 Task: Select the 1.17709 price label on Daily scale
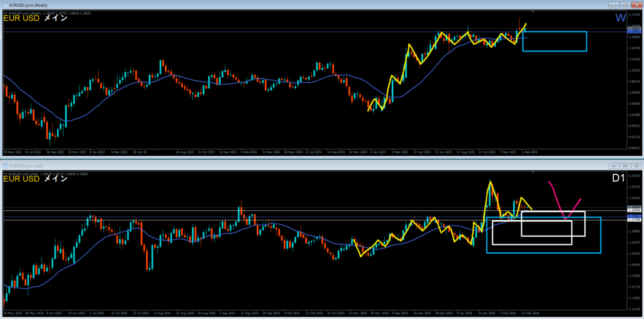point(633,220)
